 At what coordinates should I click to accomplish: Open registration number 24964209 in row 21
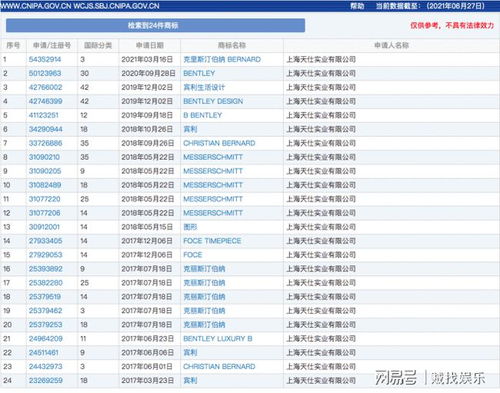click(x=45, y=339)
